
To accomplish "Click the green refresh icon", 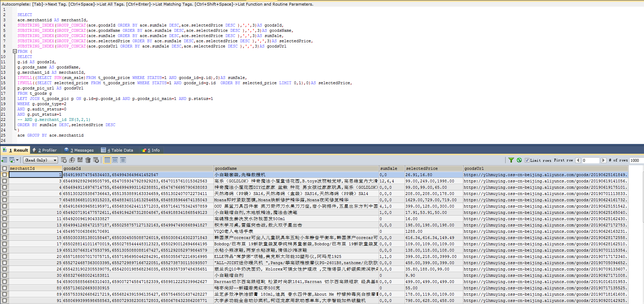I will (x=519, y=160).
